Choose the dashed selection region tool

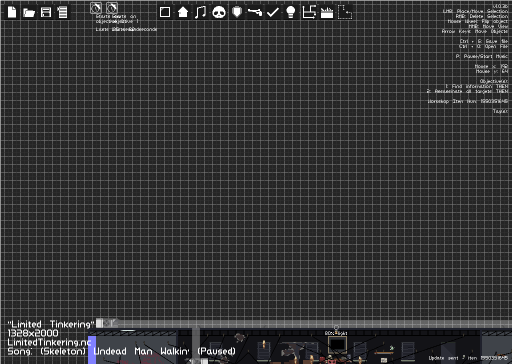pyautogui.click(x=345, y=12)
